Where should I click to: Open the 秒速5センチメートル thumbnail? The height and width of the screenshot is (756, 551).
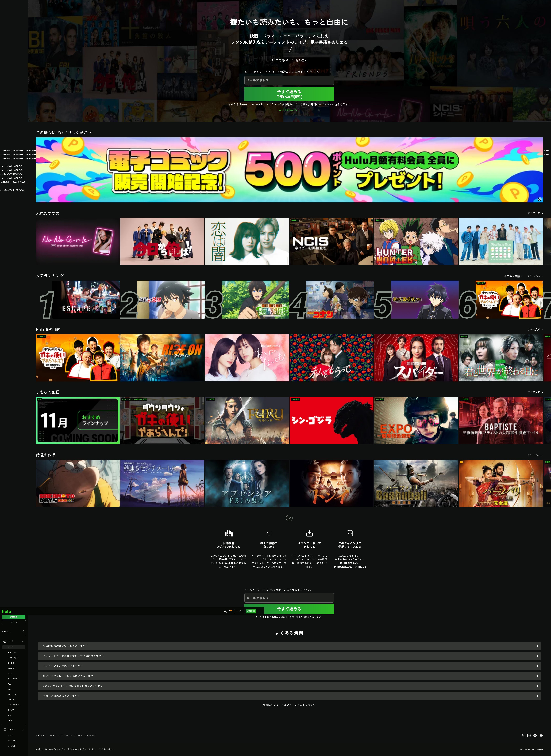[x=162, y=483]
